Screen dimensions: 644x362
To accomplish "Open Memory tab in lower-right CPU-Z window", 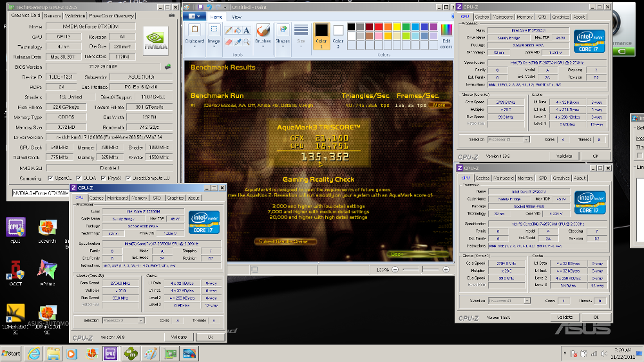I will point(525,178).
